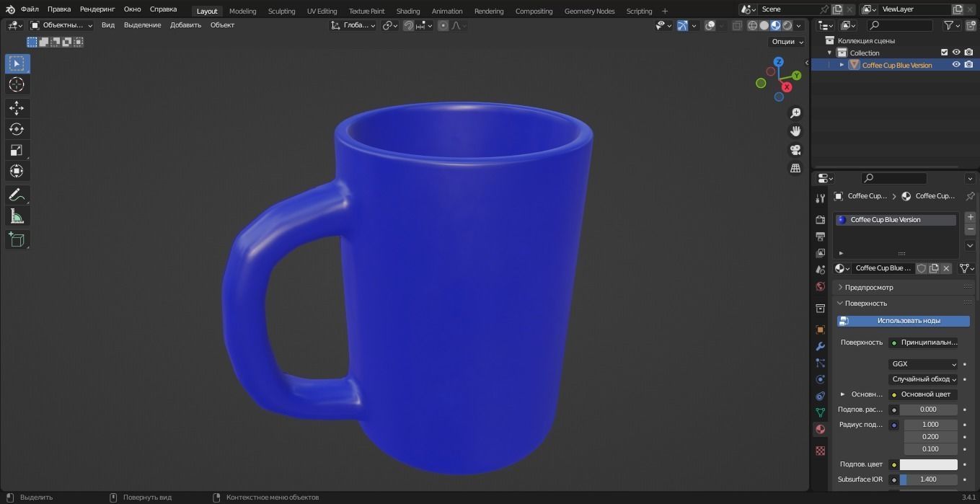Click the pan hand icon in viewport
This screenshot has height=504, width=980.
(795, 131)
